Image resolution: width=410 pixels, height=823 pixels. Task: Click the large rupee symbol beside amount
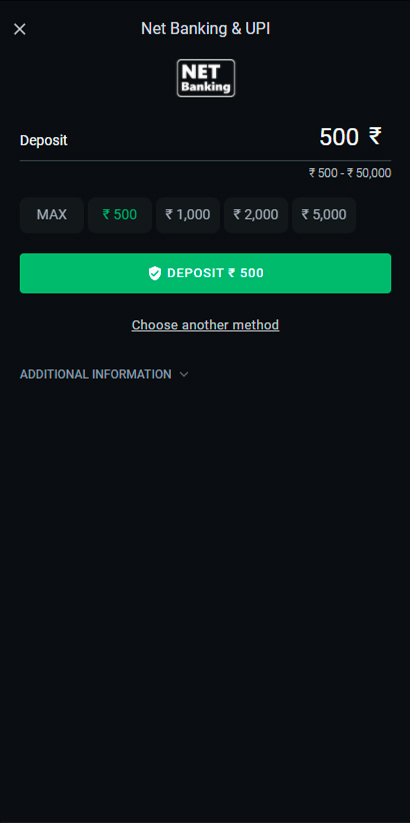click(375, 136)
